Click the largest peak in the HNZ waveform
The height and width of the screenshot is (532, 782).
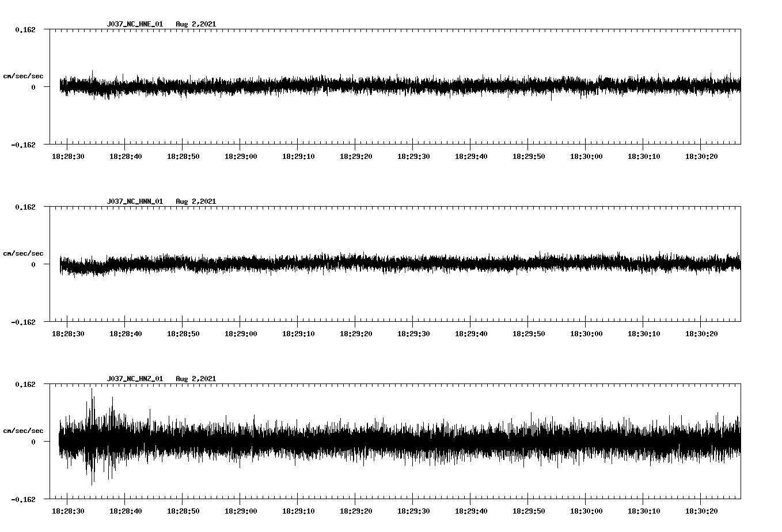92,389
